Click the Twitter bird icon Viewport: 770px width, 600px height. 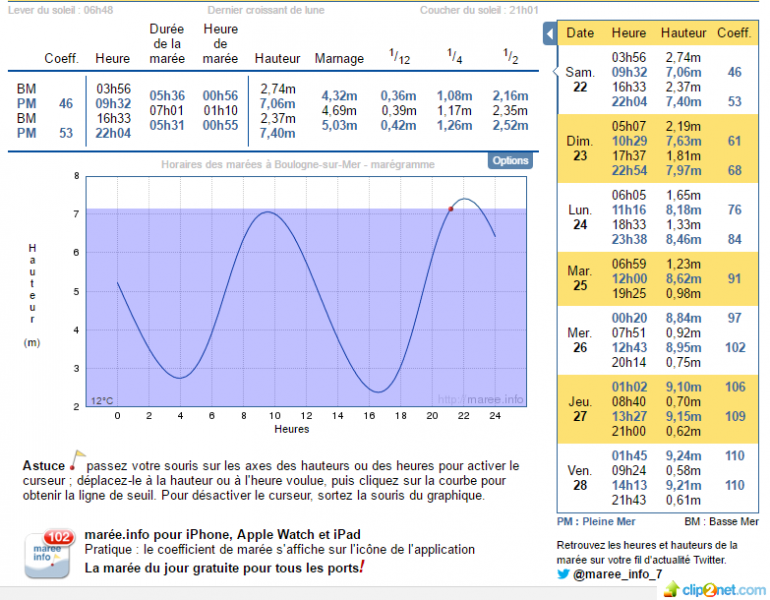tap(563, 574)
